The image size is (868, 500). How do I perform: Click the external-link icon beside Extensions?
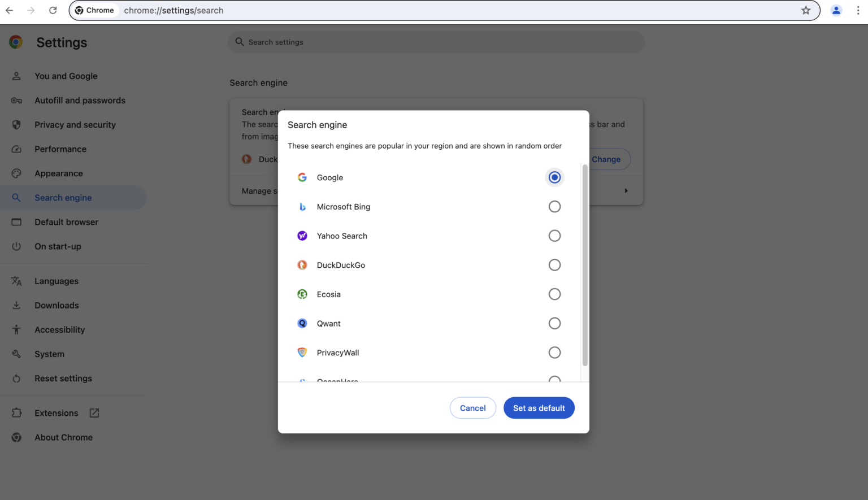[94, 413]
